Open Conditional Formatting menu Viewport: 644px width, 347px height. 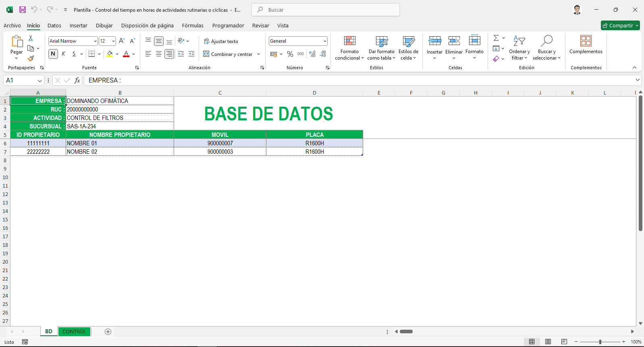349,48
